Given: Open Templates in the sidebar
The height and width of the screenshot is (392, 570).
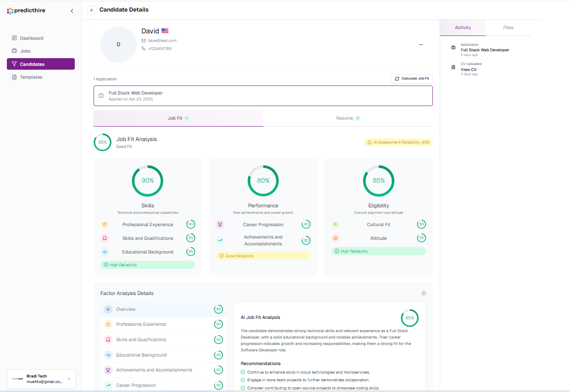Looking at the screenshot, I should tap(31, 77).
